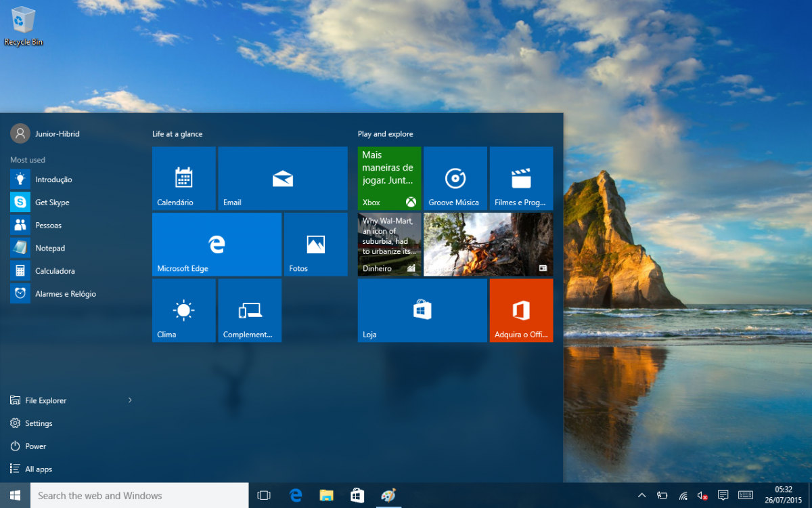Switch to the Paint app on taskbar

tap(388, 495)
